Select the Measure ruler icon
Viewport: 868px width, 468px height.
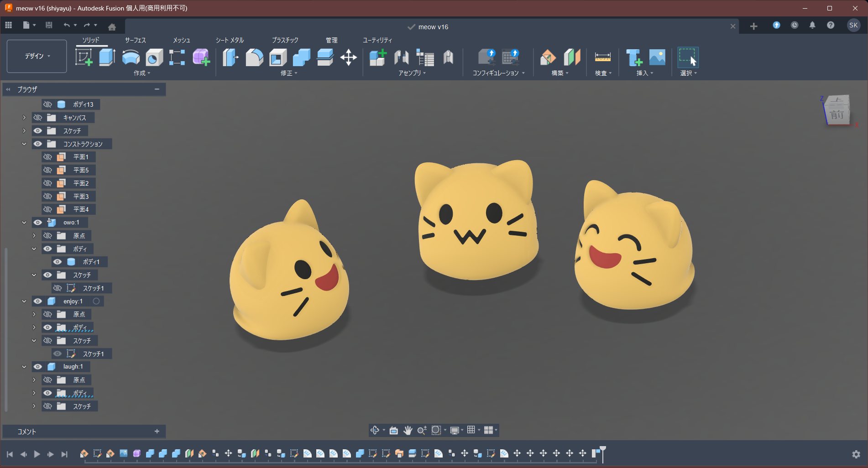(x=602, y=57)
